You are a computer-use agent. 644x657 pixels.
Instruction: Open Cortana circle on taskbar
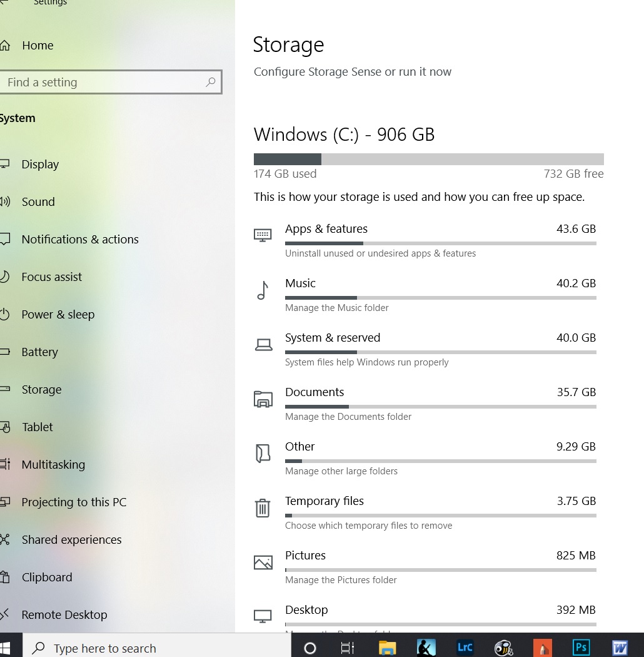(310, 648)
